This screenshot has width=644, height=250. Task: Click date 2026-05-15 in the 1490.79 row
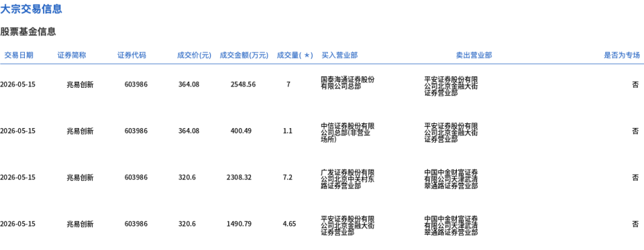17,224
